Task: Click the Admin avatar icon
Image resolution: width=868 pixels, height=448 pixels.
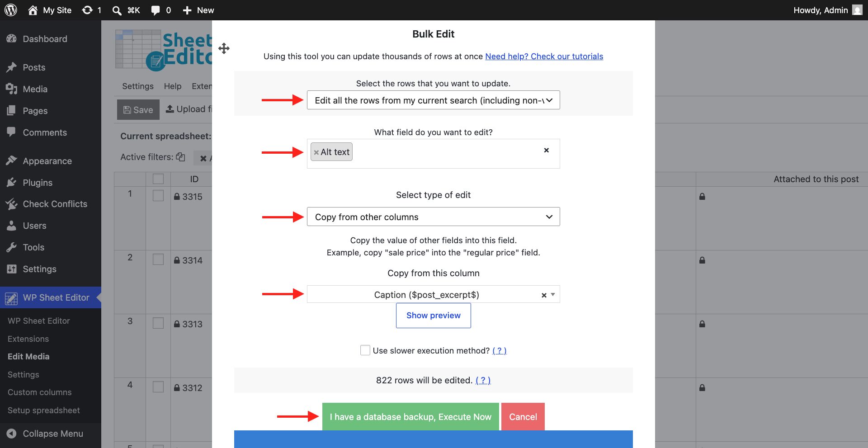Action: tap(857, 10)
